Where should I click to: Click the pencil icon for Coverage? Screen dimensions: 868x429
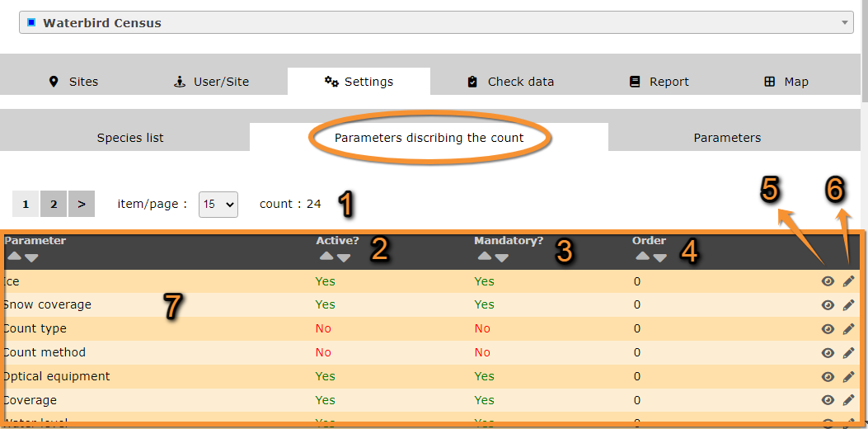coord(848,400)
